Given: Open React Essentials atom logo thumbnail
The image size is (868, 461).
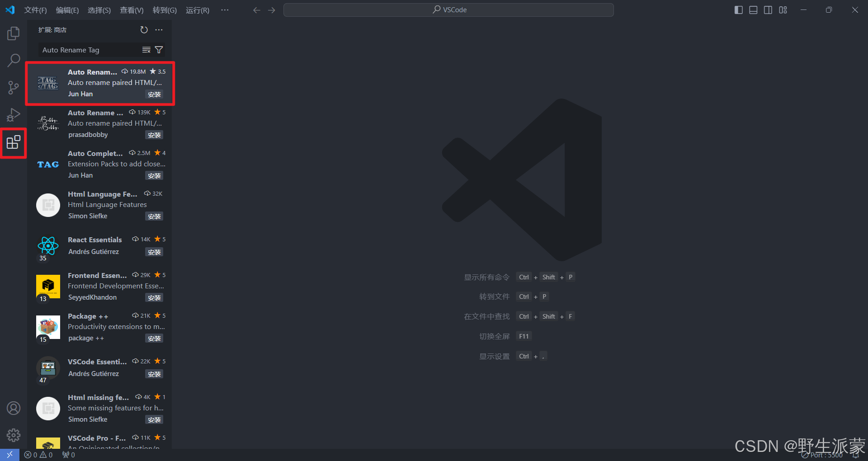Looking at the screenshot, I should (48, 246).
